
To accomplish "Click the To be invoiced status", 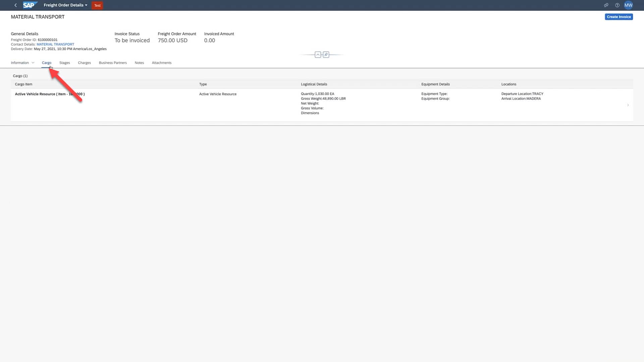I will click(132, 40).
